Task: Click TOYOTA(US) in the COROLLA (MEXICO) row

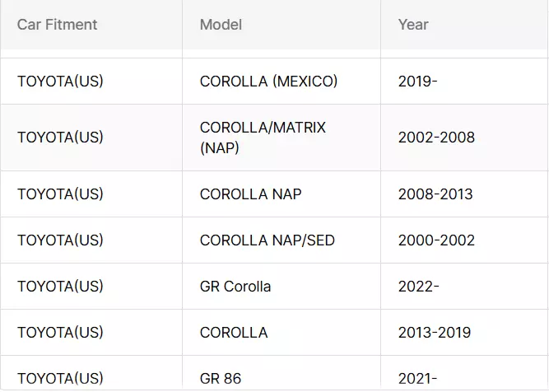Action: pos(60,82)
